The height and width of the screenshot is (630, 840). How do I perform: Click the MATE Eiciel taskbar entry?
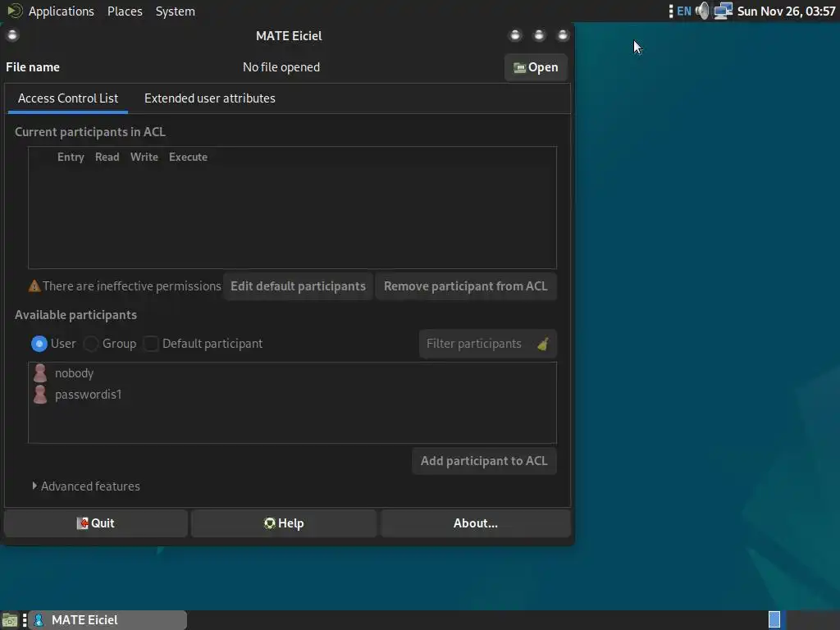click(107, 620)
